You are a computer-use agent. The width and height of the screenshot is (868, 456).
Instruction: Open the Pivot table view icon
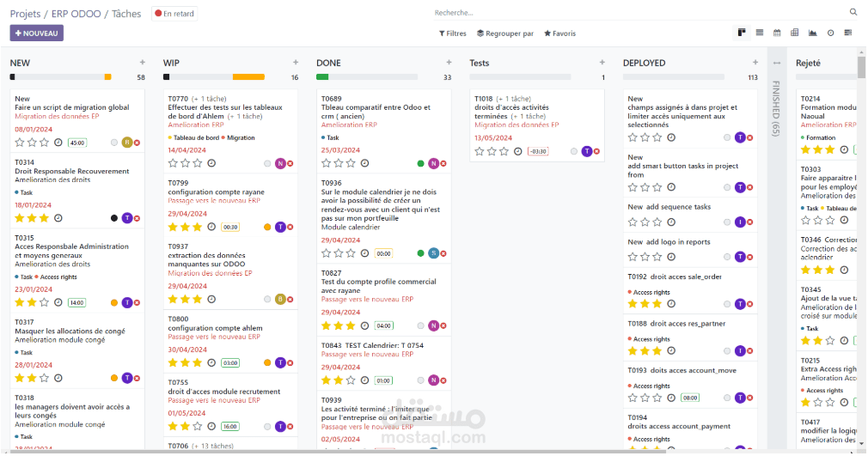click(x=794, y=33)
